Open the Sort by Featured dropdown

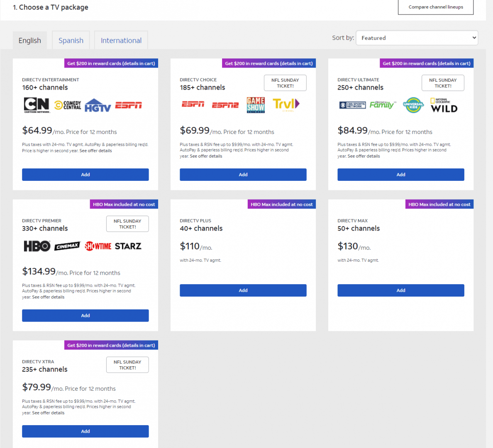(x=417, y=38)
